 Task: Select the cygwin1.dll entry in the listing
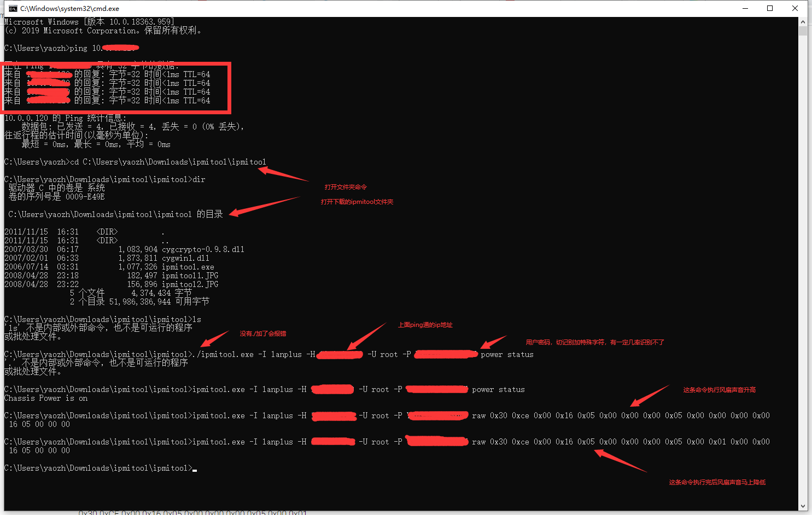(x=186, y=258)
